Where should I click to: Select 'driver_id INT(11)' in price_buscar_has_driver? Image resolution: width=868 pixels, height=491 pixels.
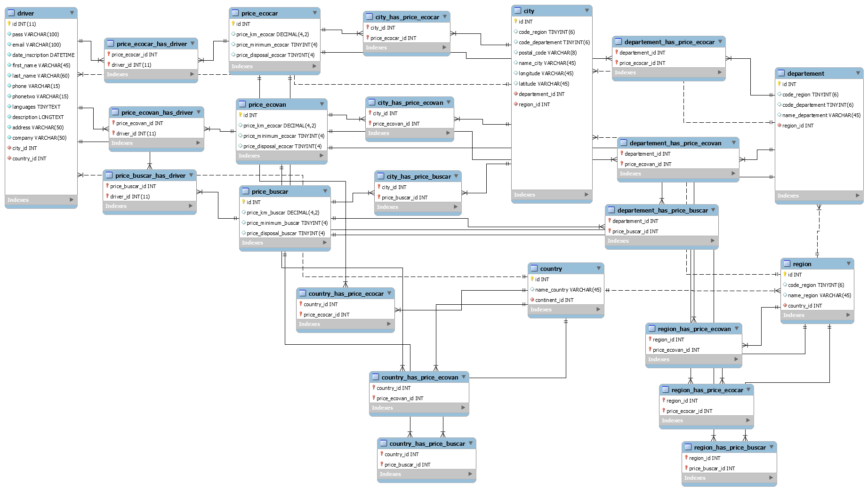[x=149, y=197]
